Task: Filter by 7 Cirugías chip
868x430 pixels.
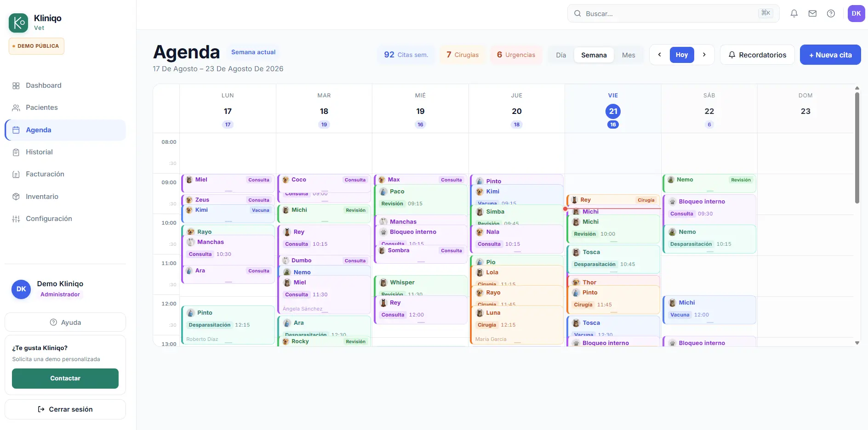Action: pyautogui.click(x=463, y=55)
